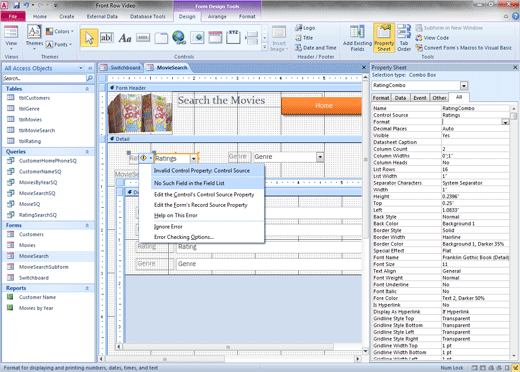Open the Colors theme dropdown
Viewport: 520px width, 372px height.
click(x=60, y=31)
